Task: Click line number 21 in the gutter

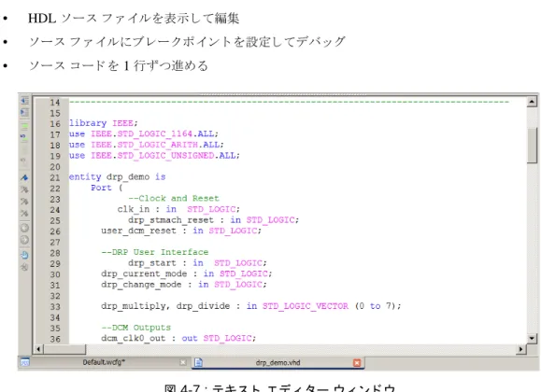Action: point(55,178)
